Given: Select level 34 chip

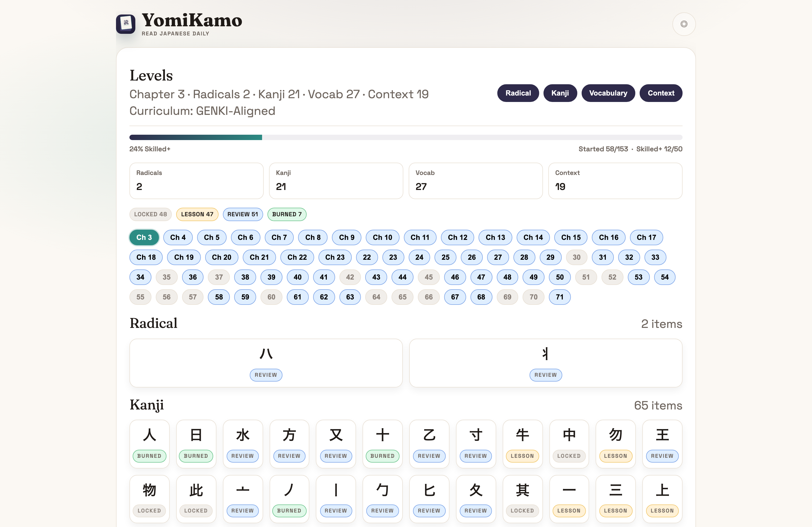Looking at the screenshot, I should click(x=140, y=277).
